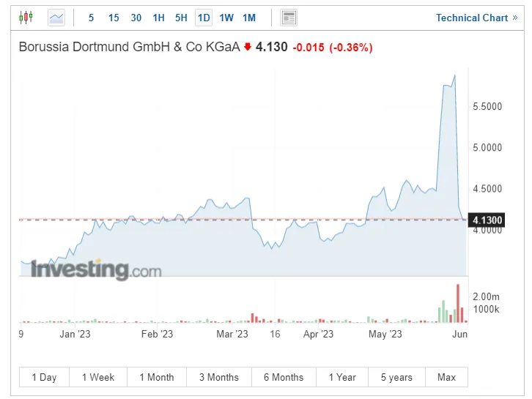Click the 2.00m volume axis label
Screen dimensions: 532x399
tap(486, 297)
